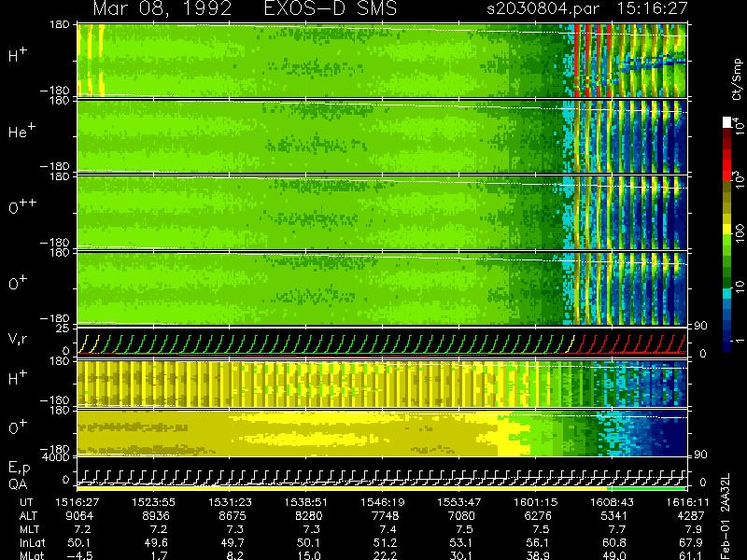Image resolution: width=747 pixels, height=560 pixels.
Task: Click the "UT" row header
Action: coord(27,502)
